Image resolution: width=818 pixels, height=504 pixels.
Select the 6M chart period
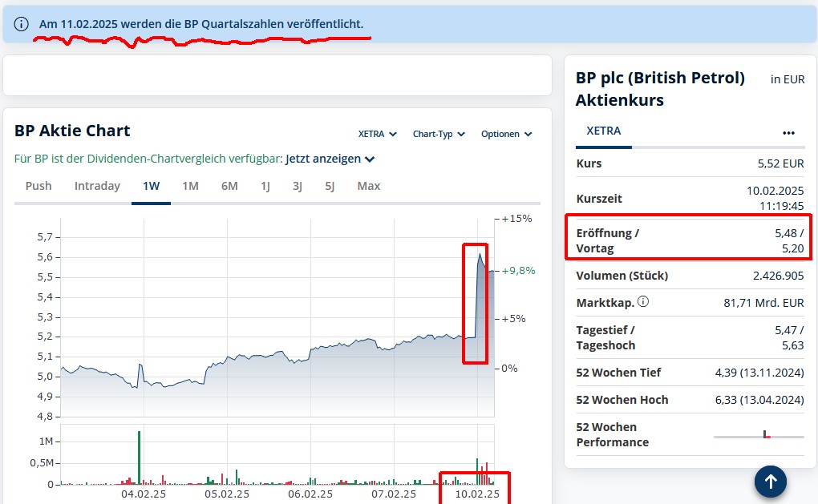pyautogui.click(x=229, y=185)
